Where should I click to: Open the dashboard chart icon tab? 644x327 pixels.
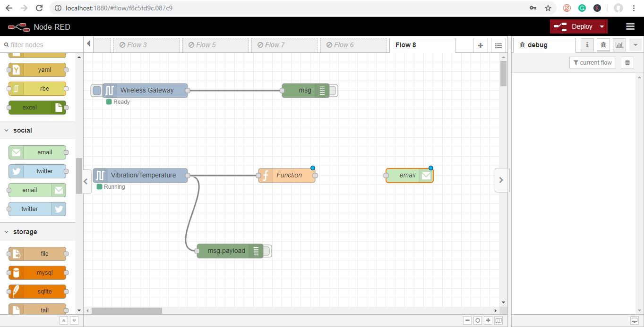coord(619,45)
